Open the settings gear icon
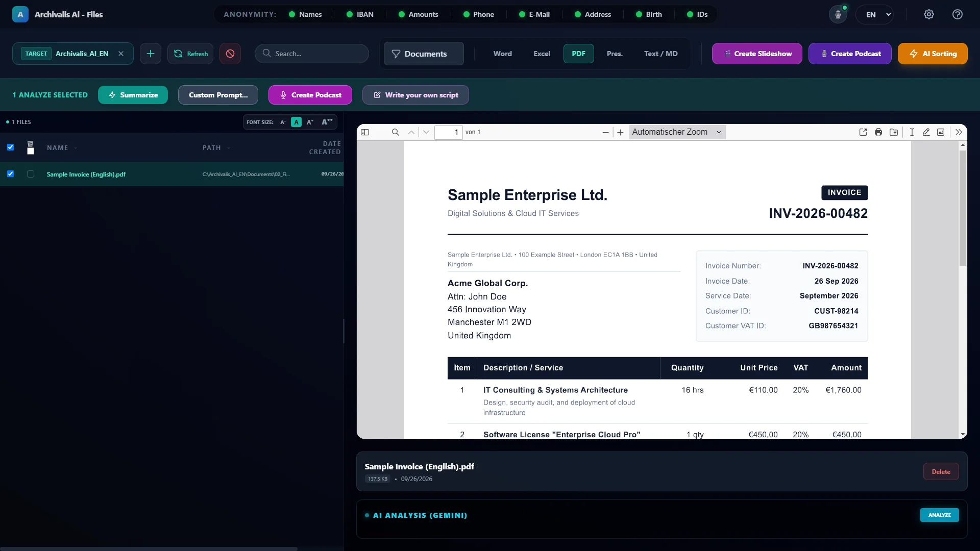Screen dimensions: 980x551 coord(929,14)
